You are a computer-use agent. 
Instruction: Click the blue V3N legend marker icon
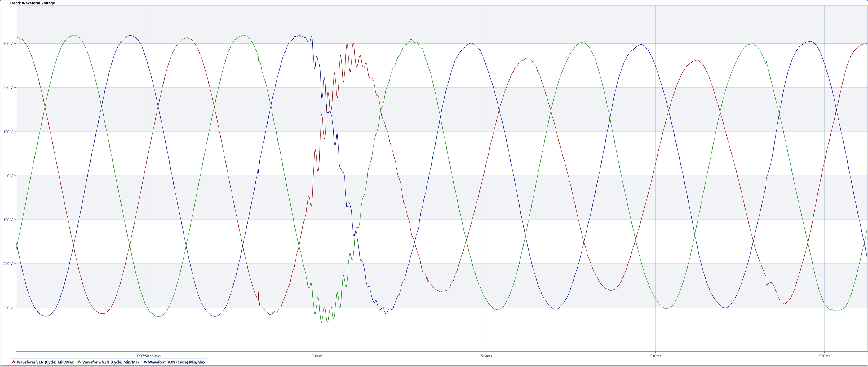tap(145, 362)
